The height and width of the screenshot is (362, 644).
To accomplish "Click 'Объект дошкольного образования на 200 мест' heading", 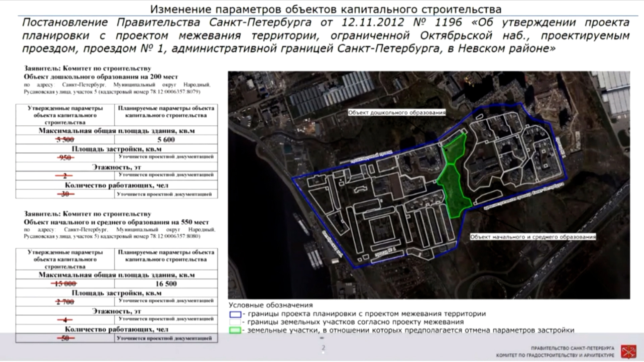I will tap(101, 77).
